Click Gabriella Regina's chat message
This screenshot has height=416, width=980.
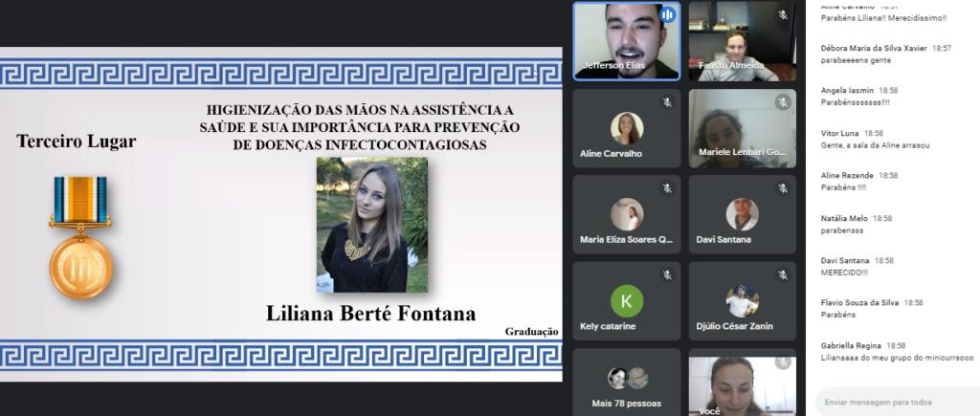coord(897,358)
